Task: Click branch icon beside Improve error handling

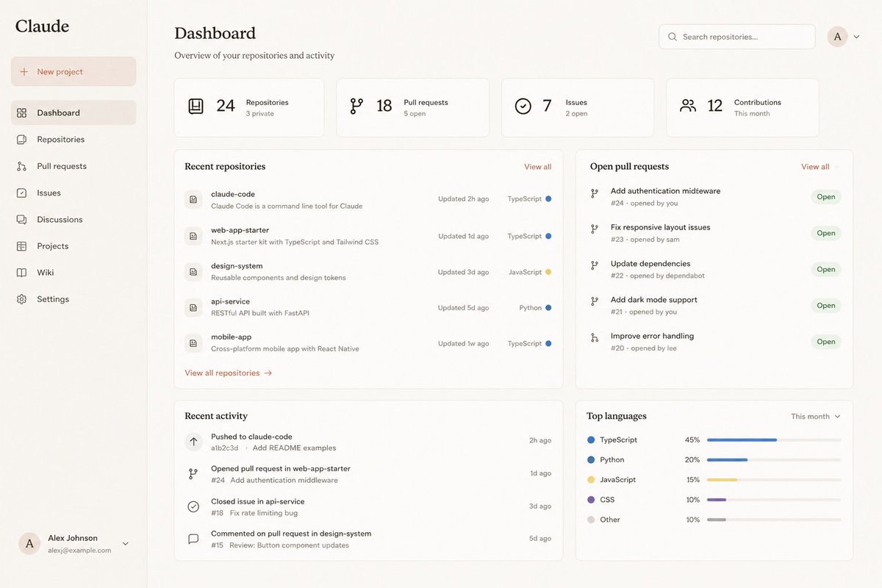Action: pos(595,338)
